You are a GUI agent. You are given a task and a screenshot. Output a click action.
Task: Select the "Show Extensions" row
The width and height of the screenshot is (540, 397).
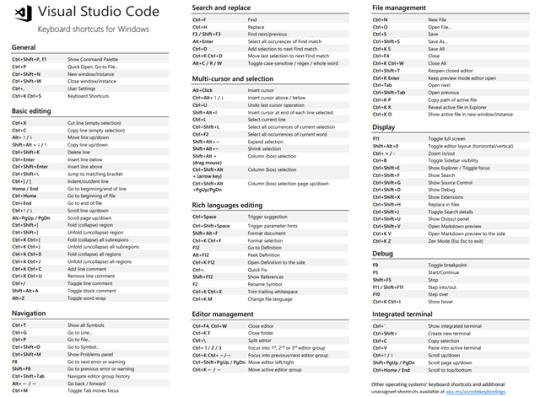coord(451,197)
